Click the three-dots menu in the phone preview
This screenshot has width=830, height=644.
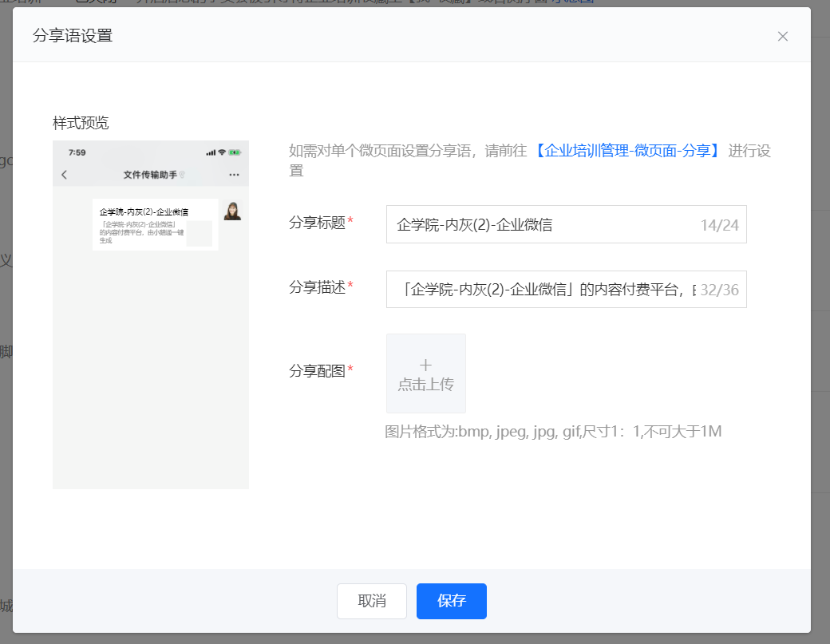pyautogui.click(x=234, y=175)
